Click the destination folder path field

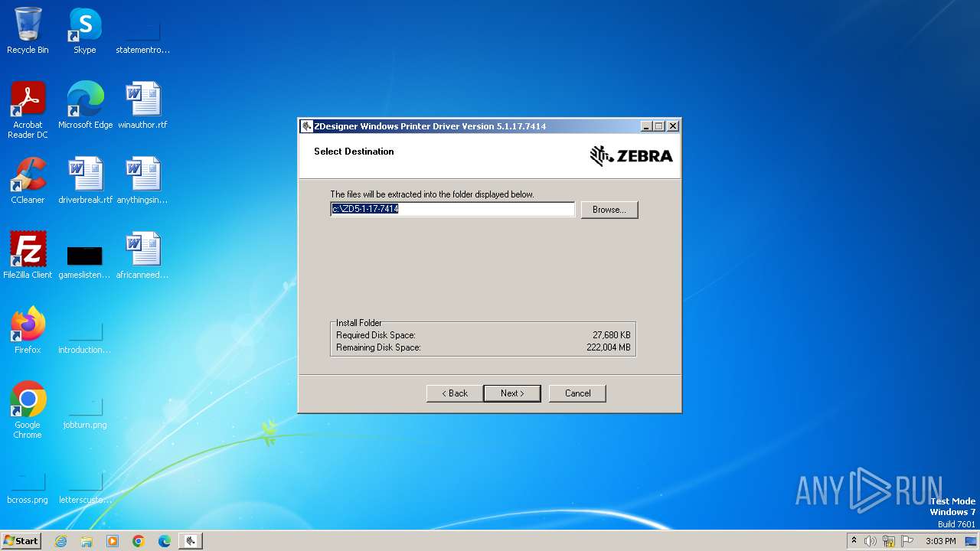coord(452,209)
